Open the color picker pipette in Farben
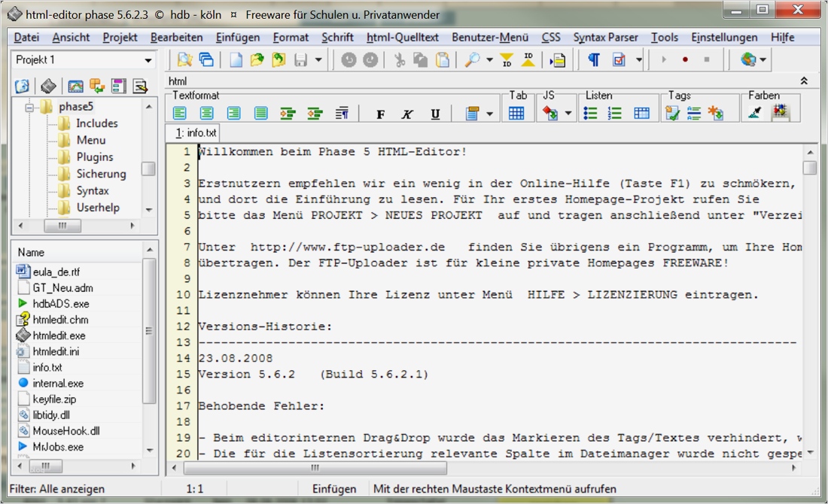The height and width of the screenshot is (504, 828). point(754,112)
